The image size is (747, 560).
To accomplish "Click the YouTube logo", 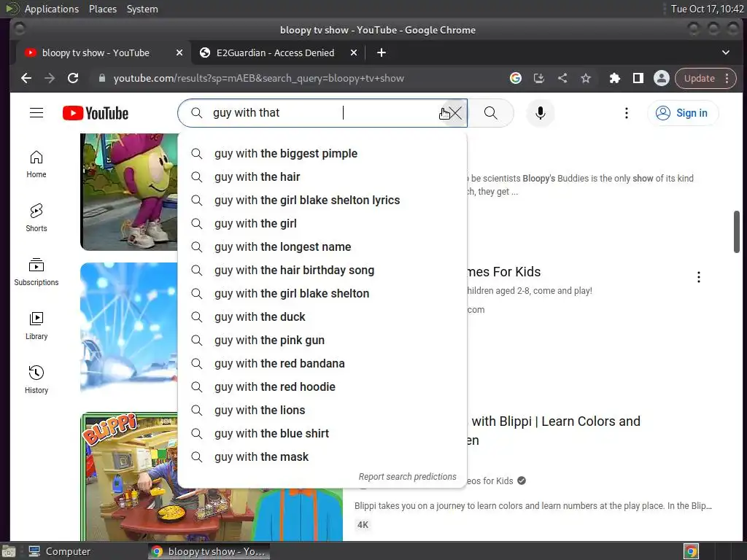I will [x=96, y=113].
